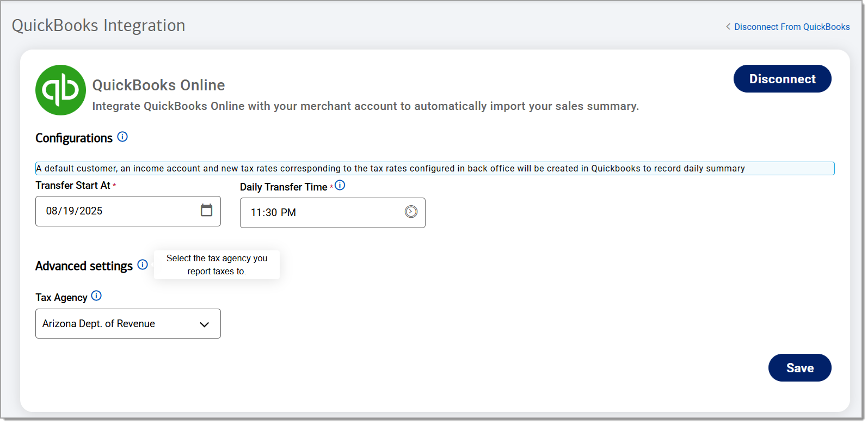Click the 'Select the tax agency' tooltip
Viewport: 868px width, 424px height.
(217, 265)
